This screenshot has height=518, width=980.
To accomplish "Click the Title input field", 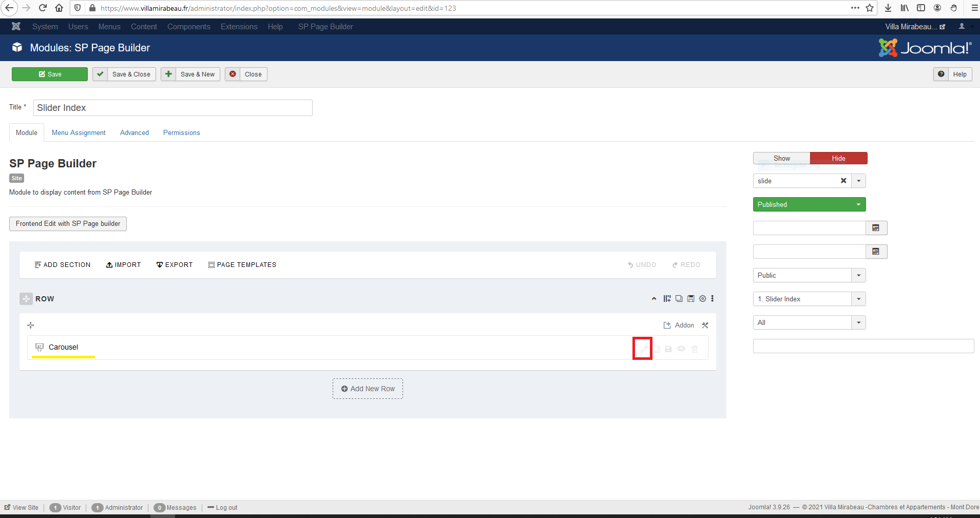I will 173,108.
